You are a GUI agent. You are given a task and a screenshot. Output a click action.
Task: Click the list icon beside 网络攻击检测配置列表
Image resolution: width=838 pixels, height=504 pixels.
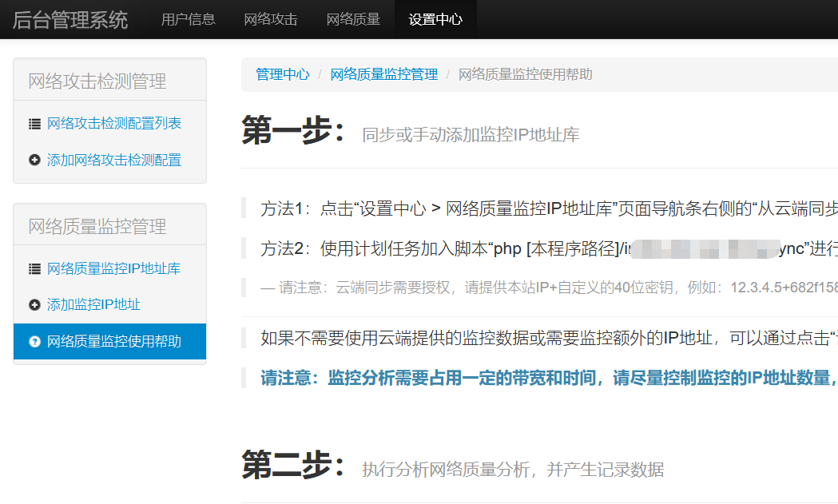tap(34, 124)
